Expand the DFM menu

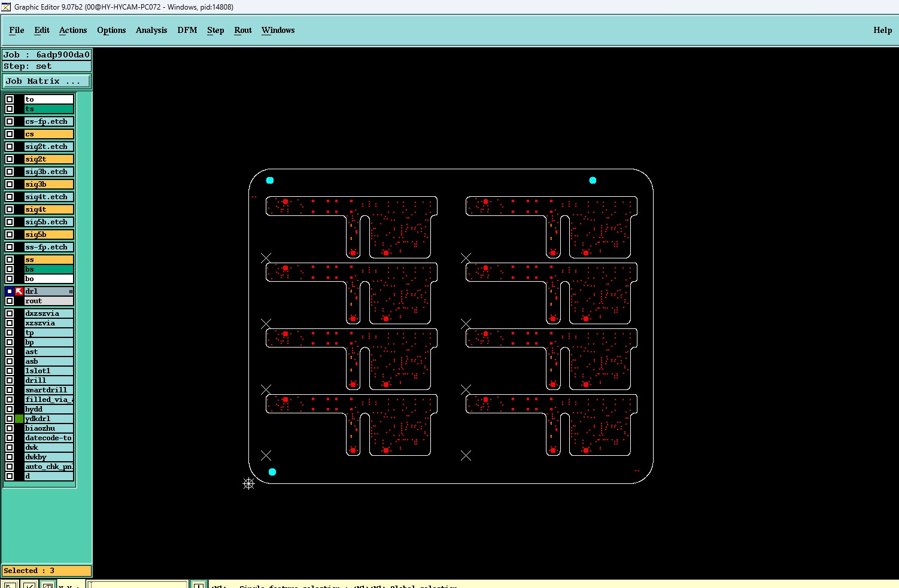coord(187,30)
